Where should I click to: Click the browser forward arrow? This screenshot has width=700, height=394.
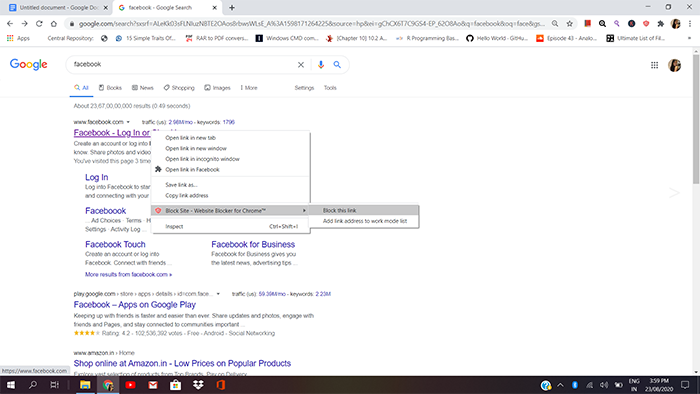point(25,24)
